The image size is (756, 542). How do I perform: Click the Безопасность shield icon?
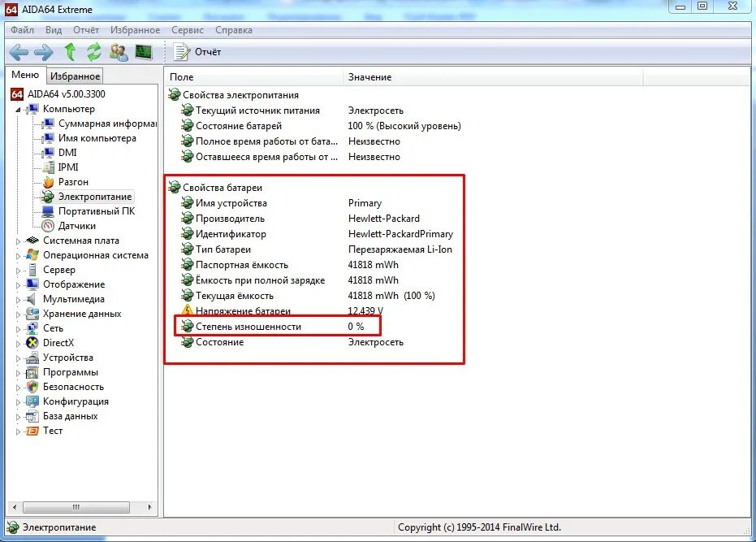pos(32,387)
